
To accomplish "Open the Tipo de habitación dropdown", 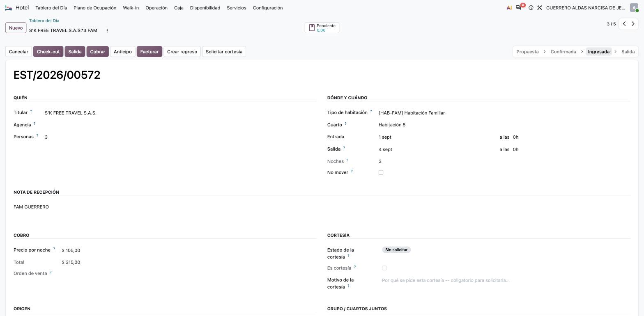I will click(504, 113).
